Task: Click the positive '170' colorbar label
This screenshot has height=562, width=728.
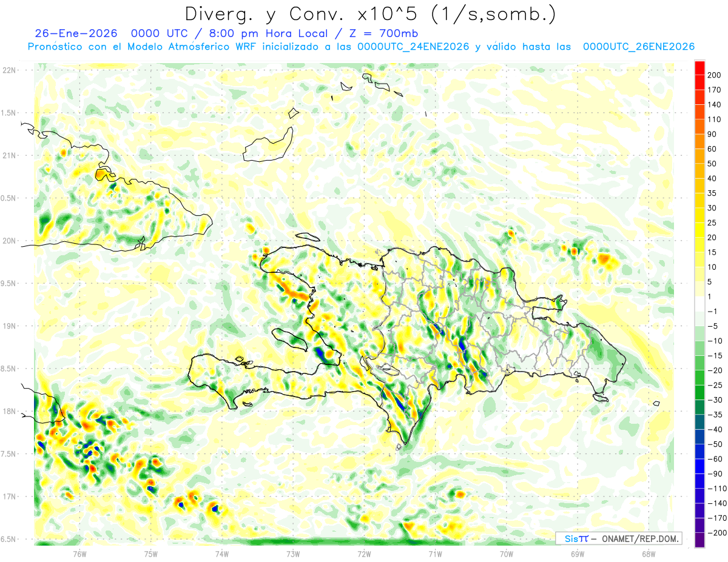Action: tap(715, 90)
